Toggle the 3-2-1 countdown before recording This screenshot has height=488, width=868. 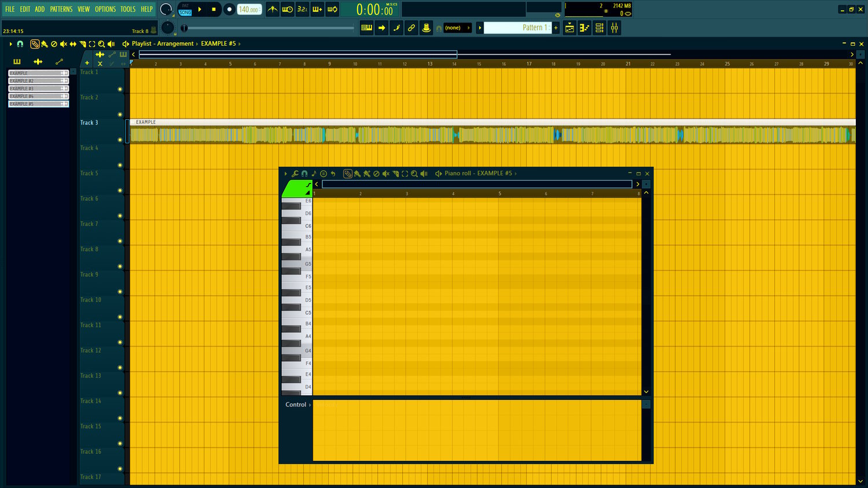pyautogui.click(x=303, y=9)
